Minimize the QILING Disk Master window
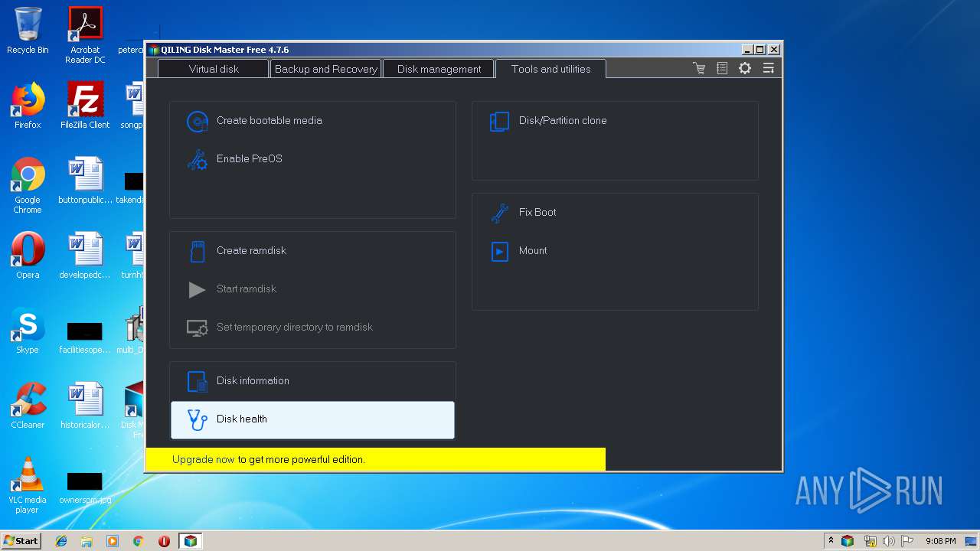 click(x=746, y=49)
